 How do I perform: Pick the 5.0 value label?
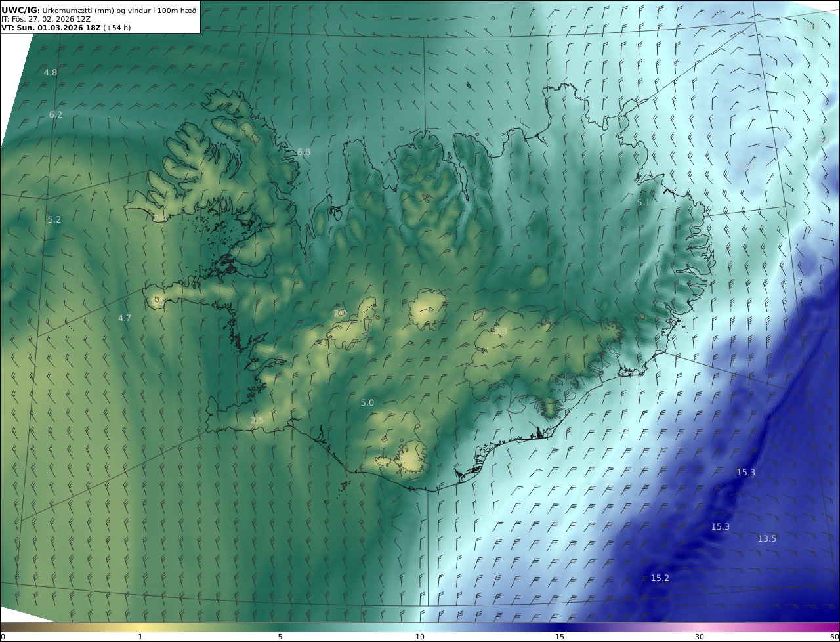(x=367, y=402)
